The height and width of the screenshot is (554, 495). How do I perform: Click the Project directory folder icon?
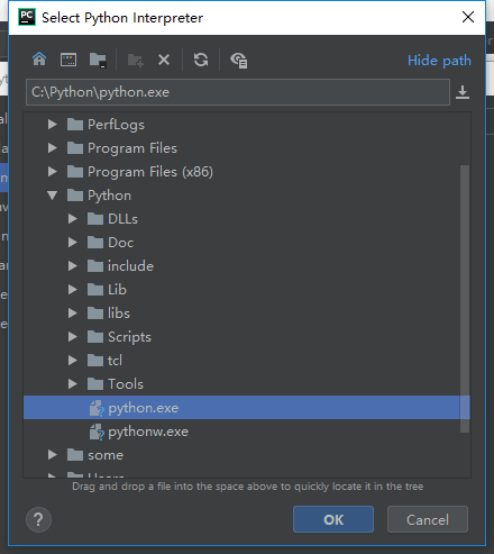pos(98,60)
